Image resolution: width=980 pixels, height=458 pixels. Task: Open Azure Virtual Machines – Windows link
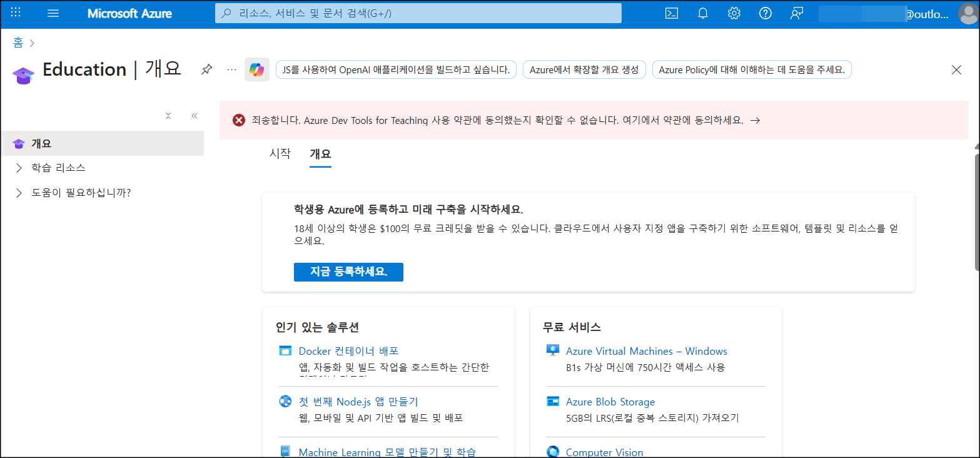click(x=647, y=351)
